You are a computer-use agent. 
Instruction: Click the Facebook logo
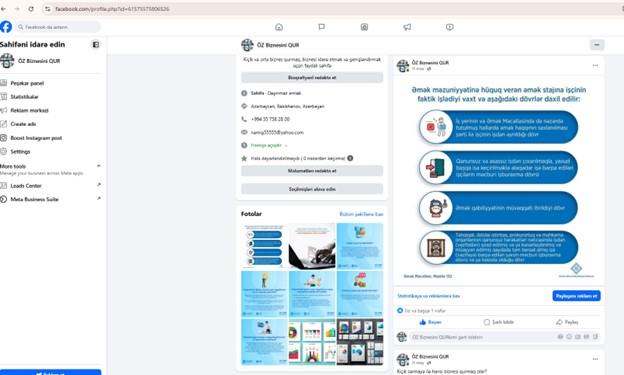6,27
